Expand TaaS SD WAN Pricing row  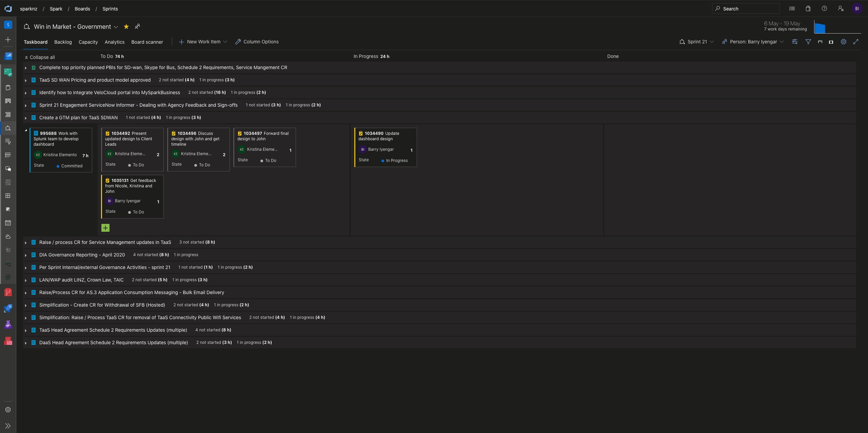click(26, 80)
